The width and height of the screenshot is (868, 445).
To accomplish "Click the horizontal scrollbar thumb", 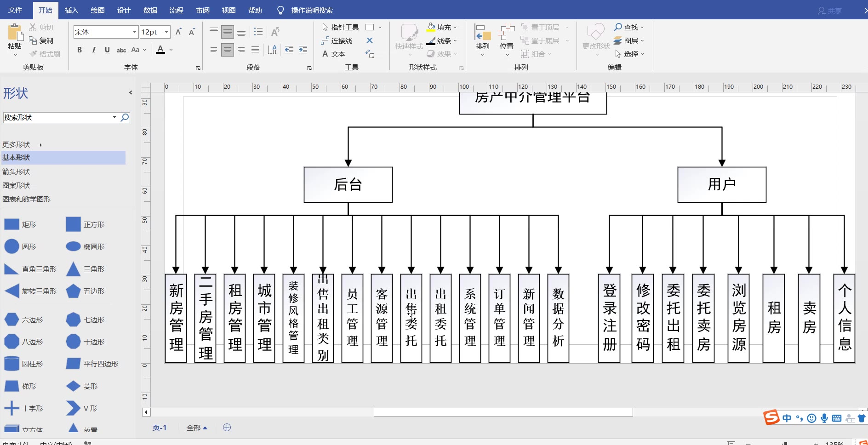I will pos(503,412).
